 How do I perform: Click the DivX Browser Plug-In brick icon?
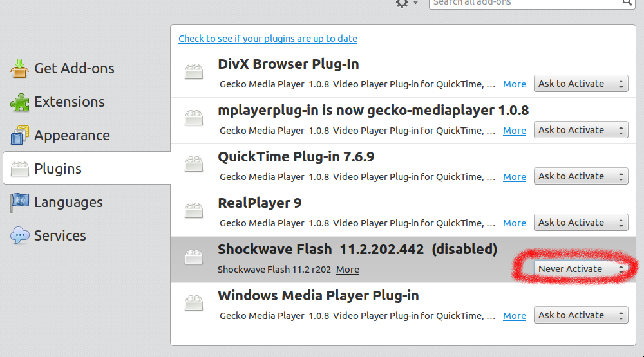click(194, 71)
